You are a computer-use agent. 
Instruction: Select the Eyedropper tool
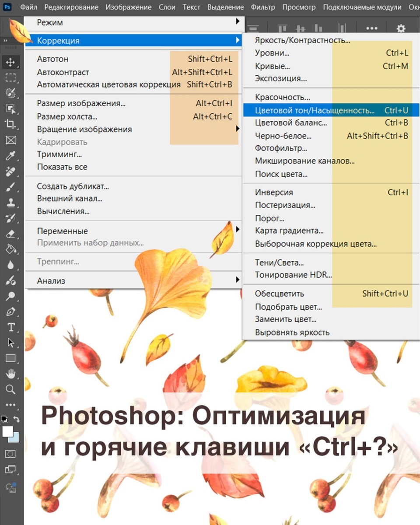pos(10,156)
